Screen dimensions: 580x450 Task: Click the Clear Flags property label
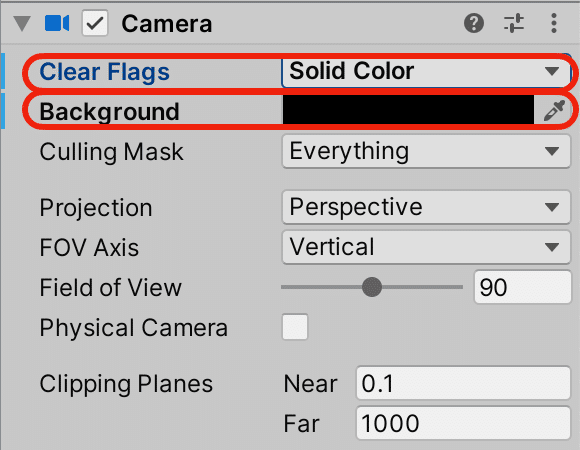pos(104,71)
